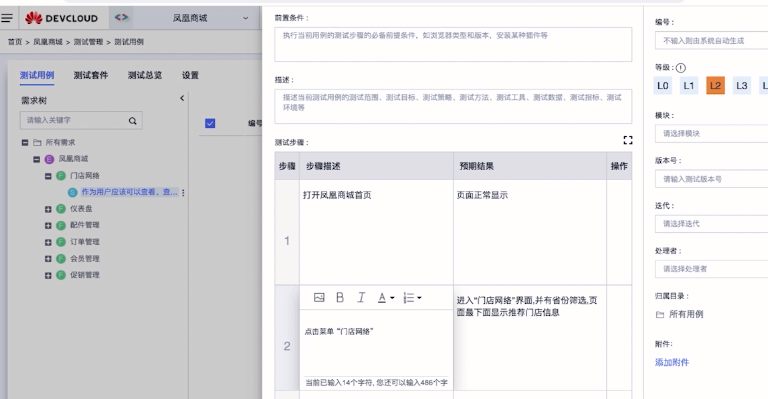The width and height of the screenshot is (768, 399).
Task: Click 所有用例 directory folder
Action: tap(679, 314)
